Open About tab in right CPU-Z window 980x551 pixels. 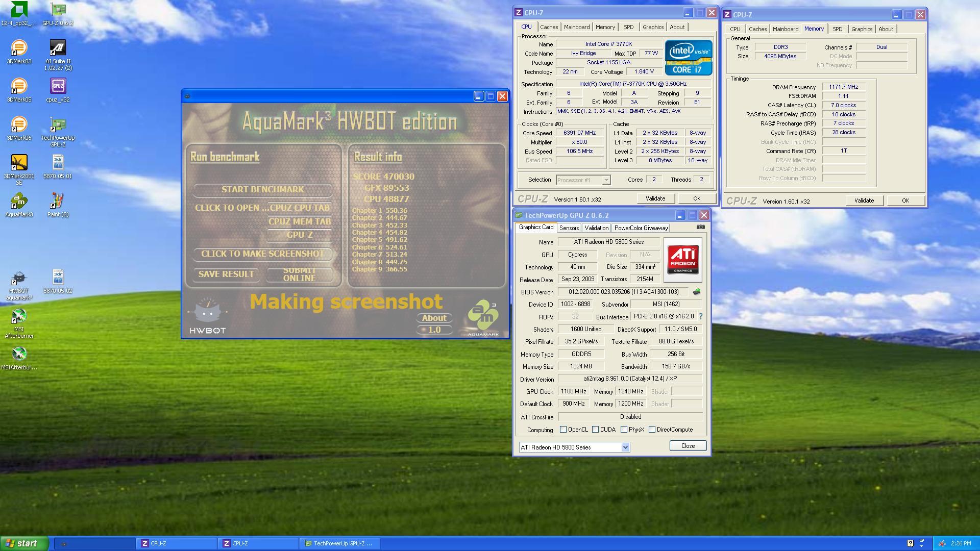point(886,29)
